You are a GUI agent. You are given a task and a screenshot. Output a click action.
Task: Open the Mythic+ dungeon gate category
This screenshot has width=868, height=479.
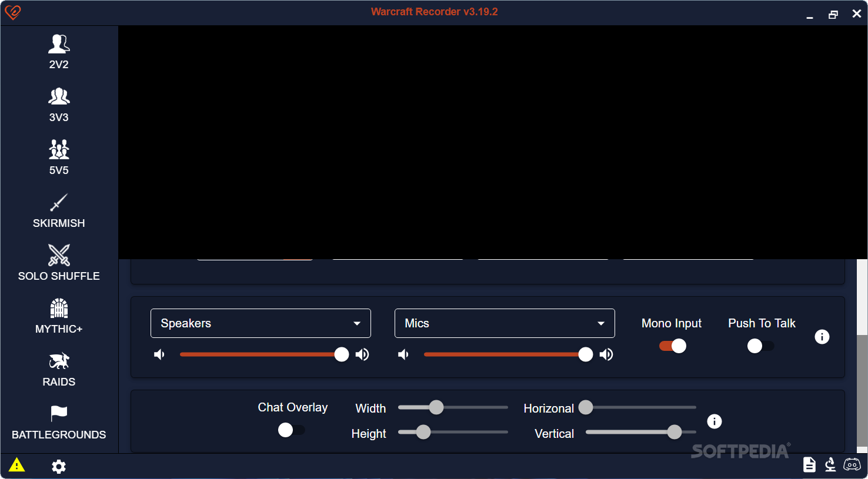click(59, 317)
